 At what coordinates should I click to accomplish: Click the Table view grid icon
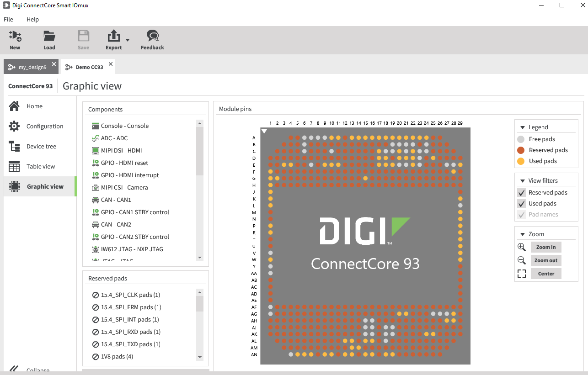point(14,166)
